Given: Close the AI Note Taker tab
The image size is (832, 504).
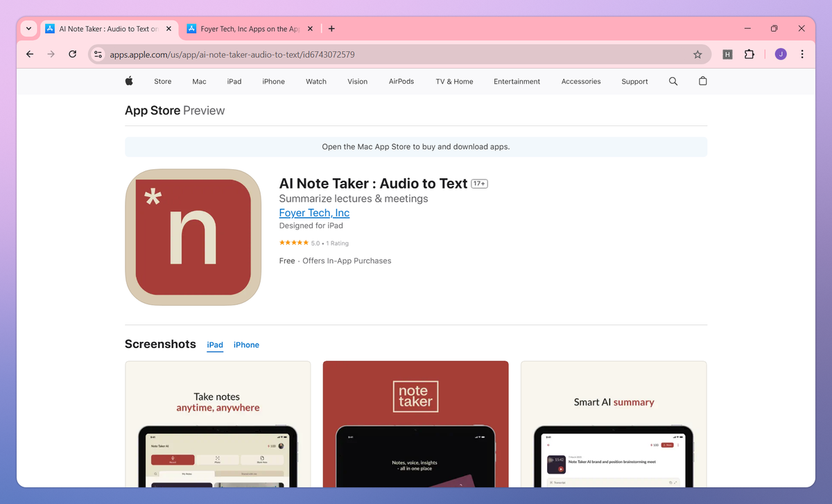Looking at the screenshot, I should click(168, 29).
